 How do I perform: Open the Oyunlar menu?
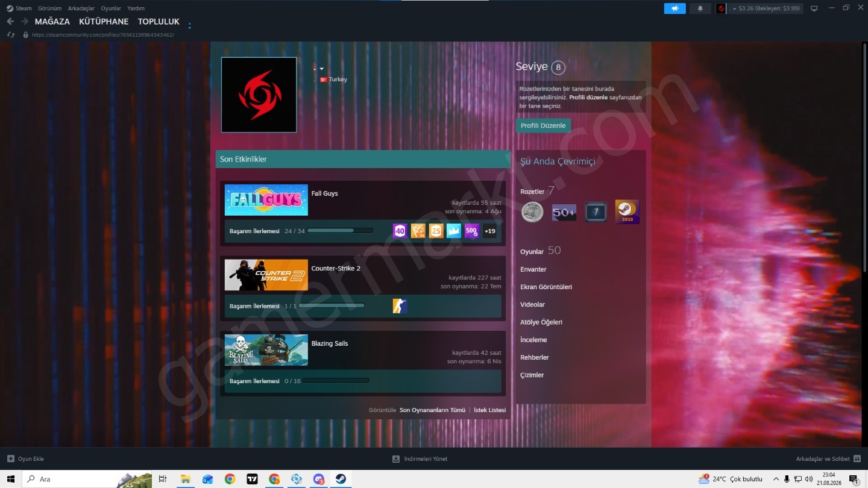[111, 8]
